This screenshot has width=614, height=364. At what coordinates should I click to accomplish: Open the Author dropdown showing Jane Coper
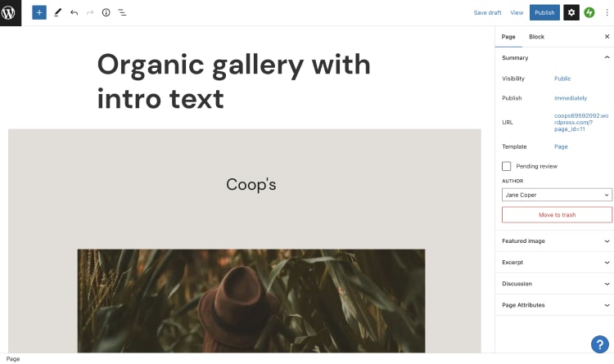pyautogui.click(x=557, y=195)
